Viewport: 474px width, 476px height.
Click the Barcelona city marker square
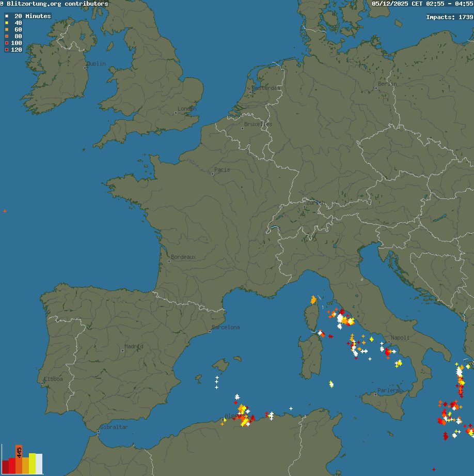210,331
